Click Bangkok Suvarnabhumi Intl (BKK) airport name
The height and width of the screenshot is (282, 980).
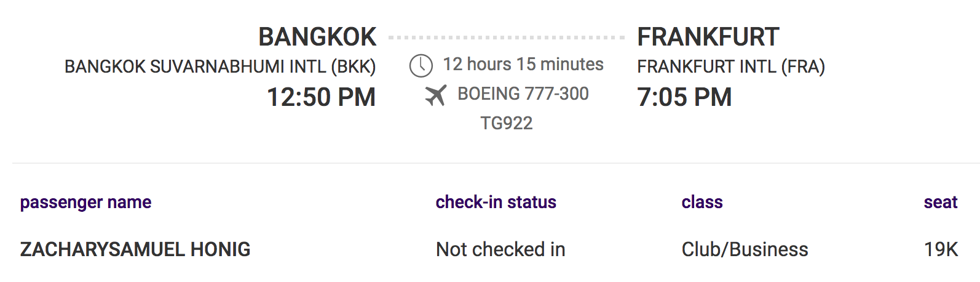point(220,66)
